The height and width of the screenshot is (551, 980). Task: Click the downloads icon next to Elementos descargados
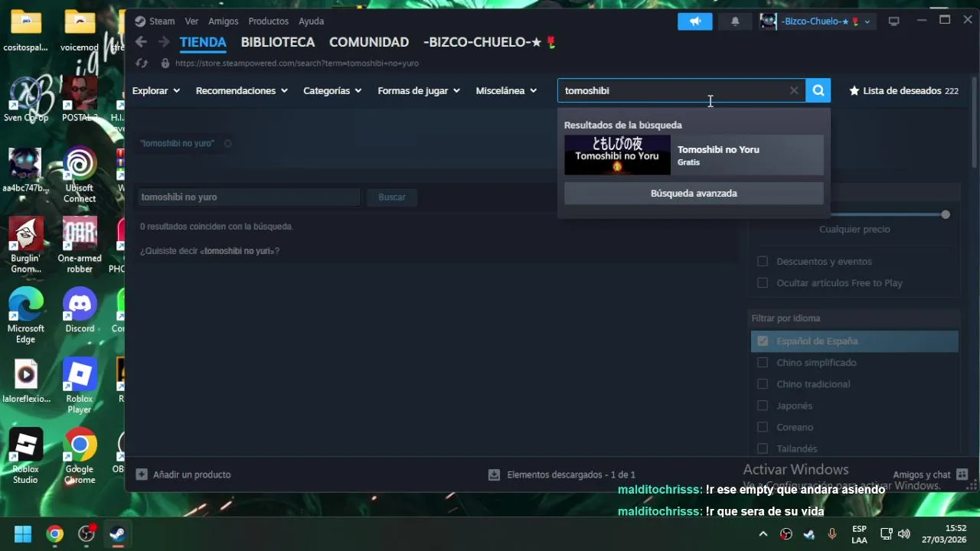[x=494, y=474]
